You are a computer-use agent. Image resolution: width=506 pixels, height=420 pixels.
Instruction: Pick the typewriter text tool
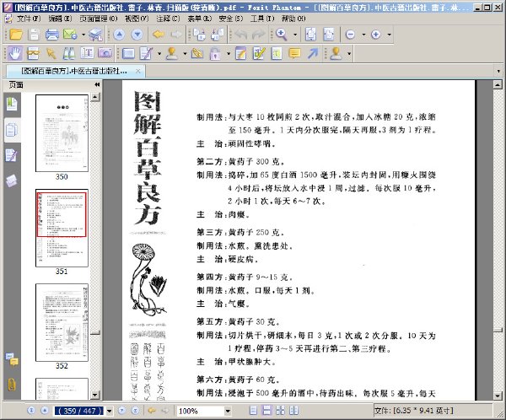(87, 53)
